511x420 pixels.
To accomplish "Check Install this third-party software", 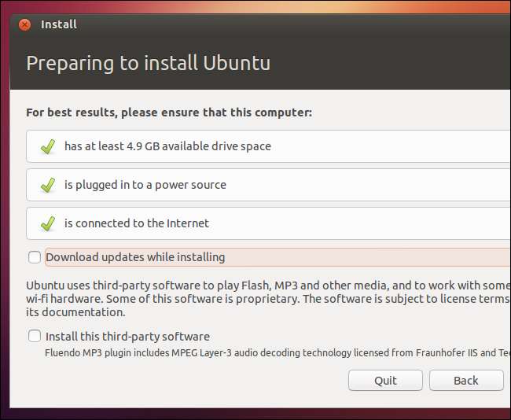I will click(35, 336).
